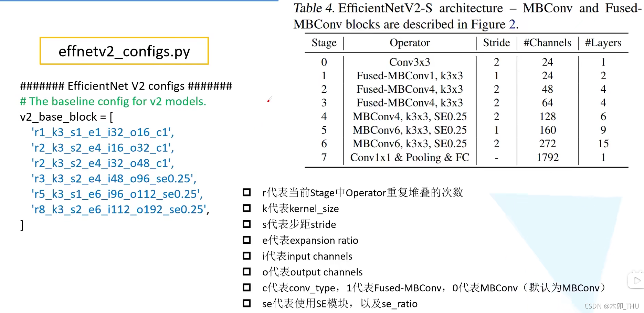
Task: Click bullet box beside k代表kernel_size
Action: [246, 208]
